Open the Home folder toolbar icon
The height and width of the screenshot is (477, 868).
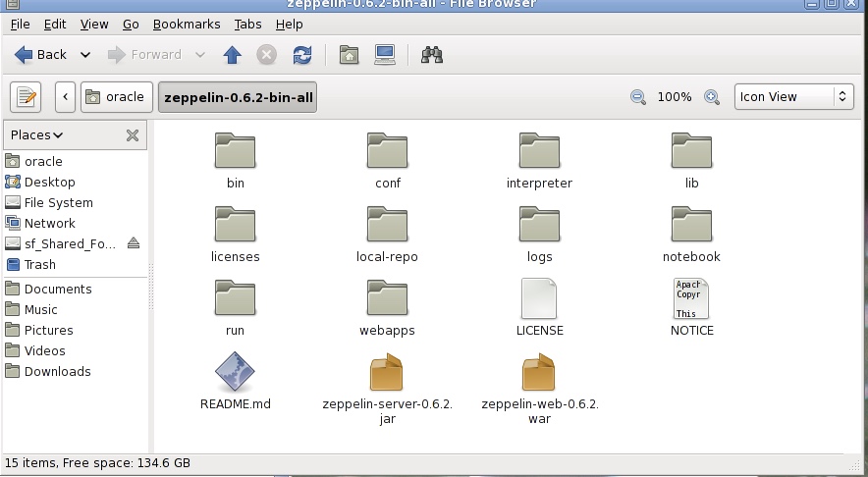click(x=349, y=55)
